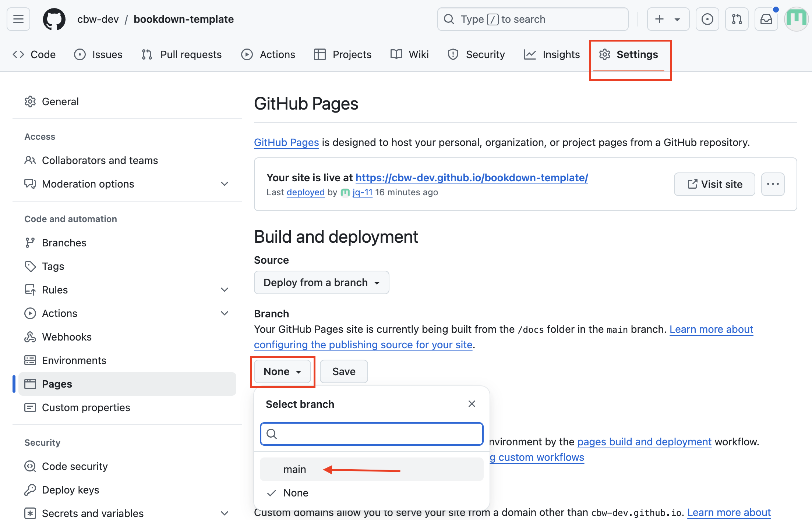Open the three-dots menu beside Visit site
812x520 pixels.
click(773, 184)
